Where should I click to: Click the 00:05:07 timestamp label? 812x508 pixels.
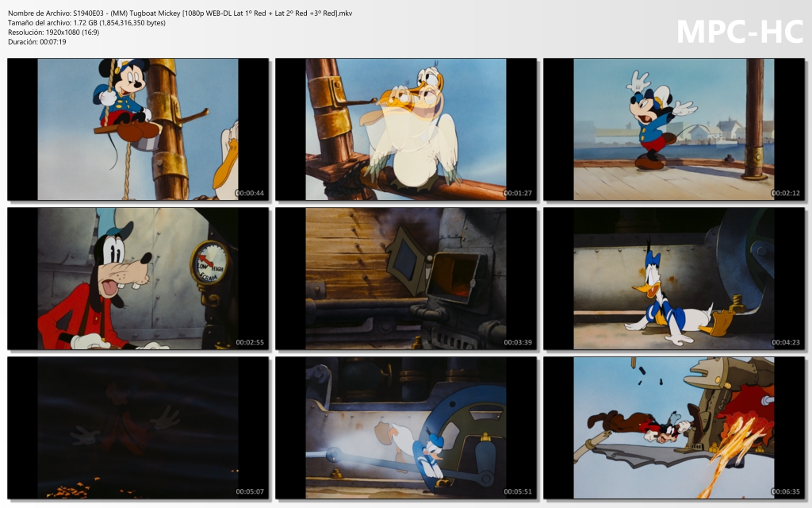click(250, 492)
